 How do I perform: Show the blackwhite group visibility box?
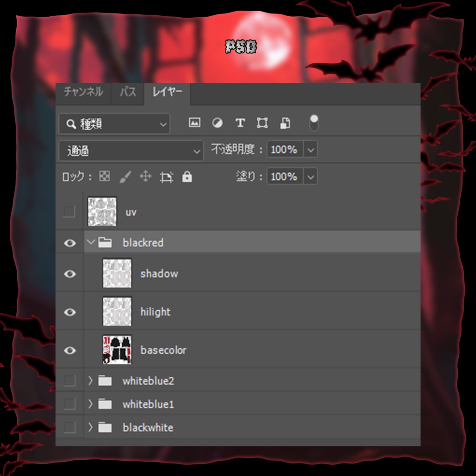coord(70,427)
